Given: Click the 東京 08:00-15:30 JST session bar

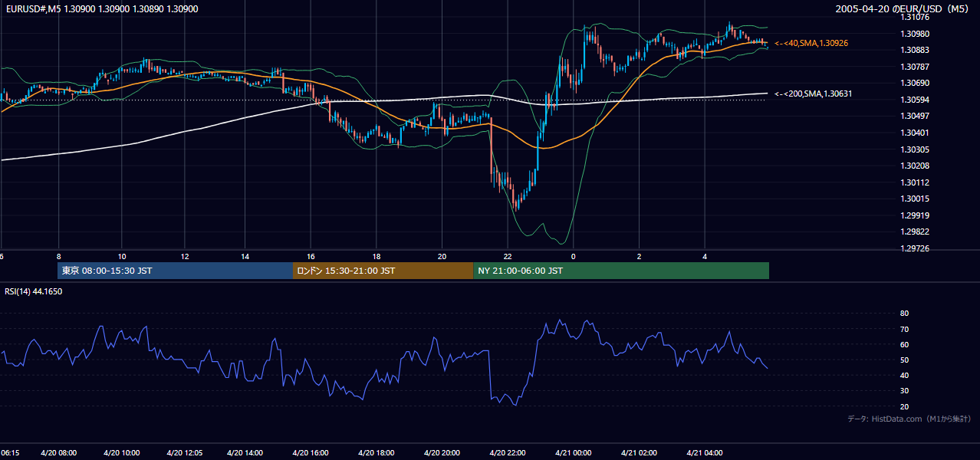Looking at the screenshot, I should [x=175, y=271].
